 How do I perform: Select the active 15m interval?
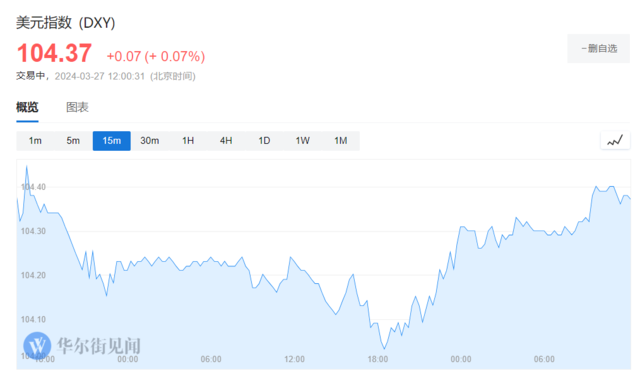(x=111, y=141)
